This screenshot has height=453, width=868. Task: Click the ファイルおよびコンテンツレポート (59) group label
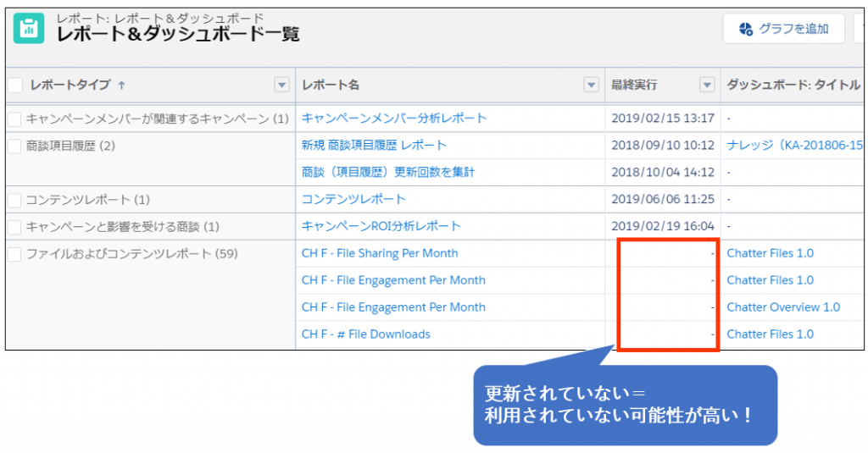pos(131,254)
